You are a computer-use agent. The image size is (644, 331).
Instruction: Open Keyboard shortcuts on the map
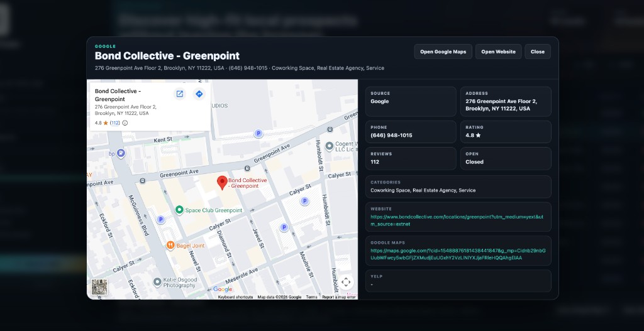click(x=235, y=297)
